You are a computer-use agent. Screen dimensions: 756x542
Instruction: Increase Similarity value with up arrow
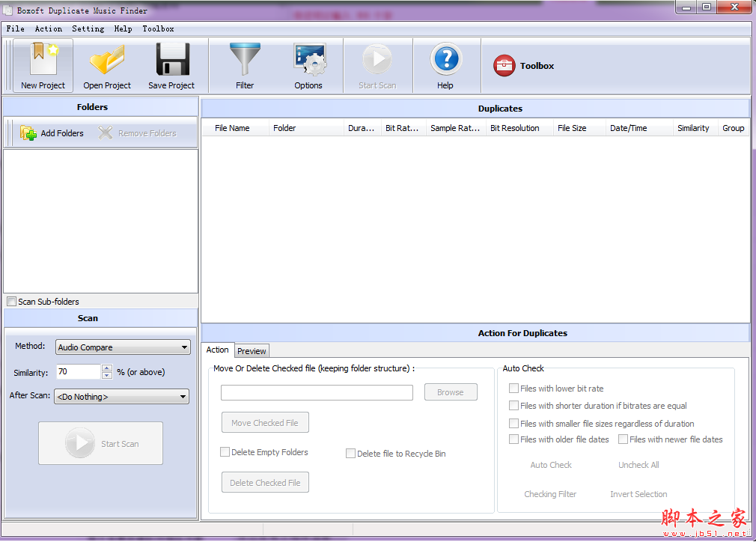click(x=107, y=368)
